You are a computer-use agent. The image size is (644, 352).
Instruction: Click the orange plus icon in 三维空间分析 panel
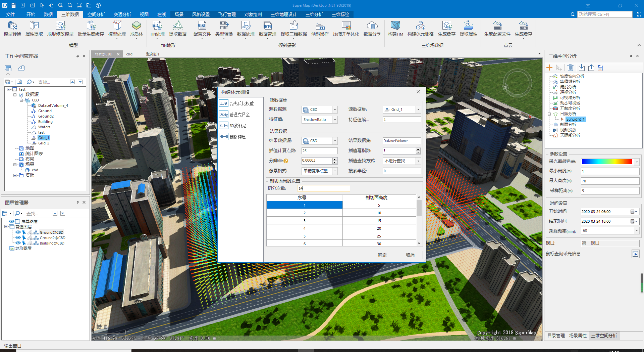pos(549,68)
